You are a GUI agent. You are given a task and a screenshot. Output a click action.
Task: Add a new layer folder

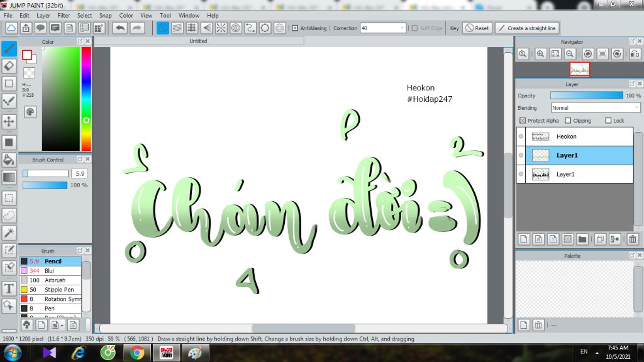[582, 239]
